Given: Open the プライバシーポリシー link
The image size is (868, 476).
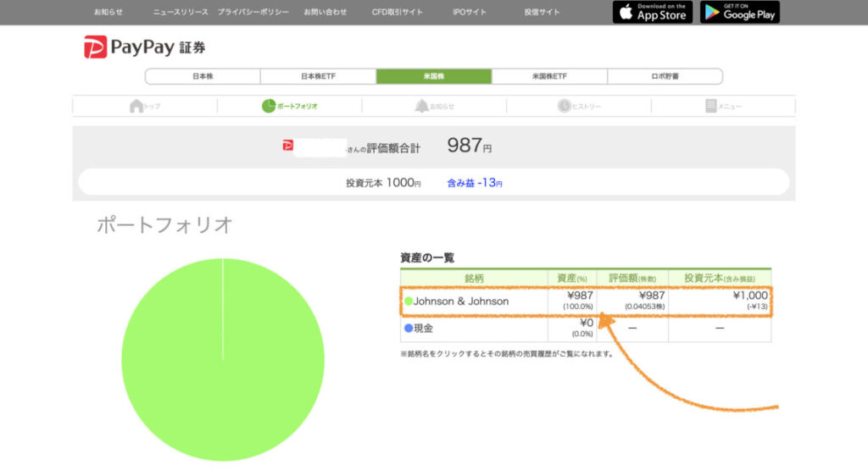Looking at the screenshot, I should click(253, 13).
